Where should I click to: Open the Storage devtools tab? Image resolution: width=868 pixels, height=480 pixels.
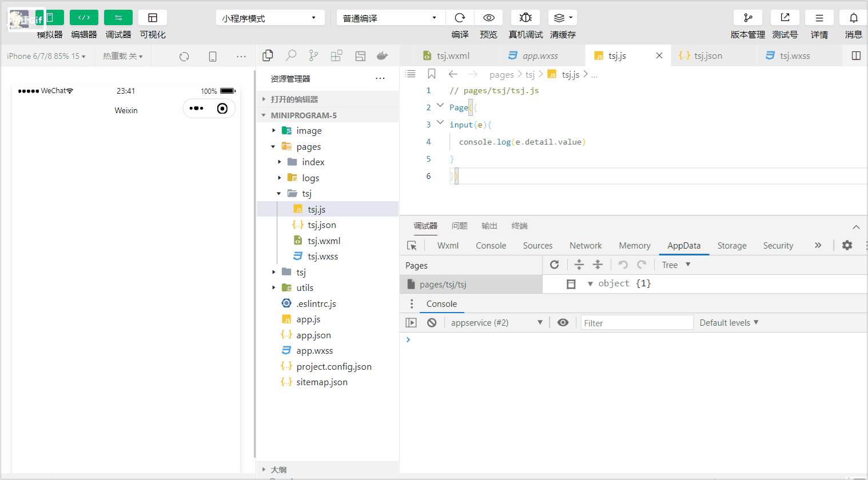732,245
